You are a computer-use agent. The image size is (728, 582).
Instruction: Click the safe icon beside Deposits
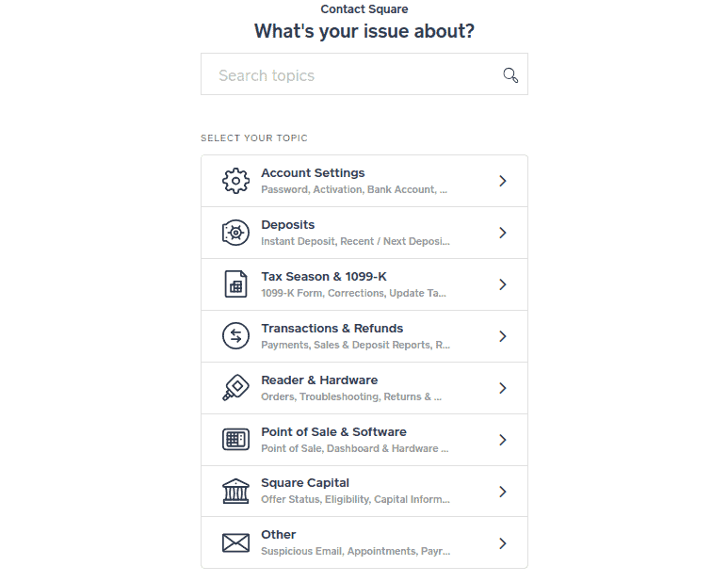[x=235, y=233]
